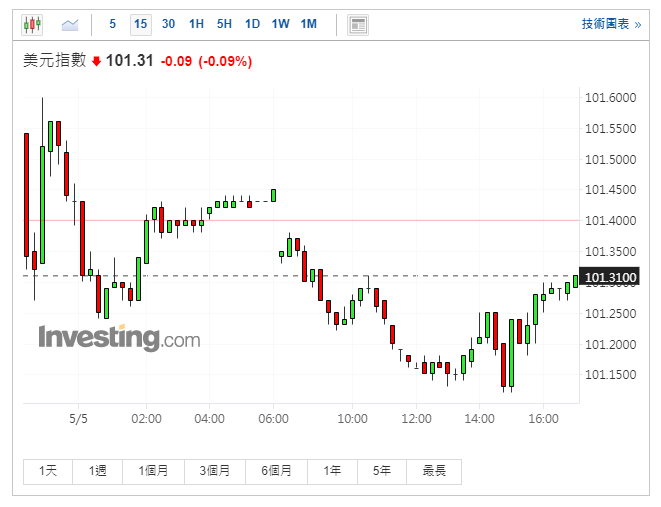
Task: Switch to area line chart type
Action: (x=70, y=24)
